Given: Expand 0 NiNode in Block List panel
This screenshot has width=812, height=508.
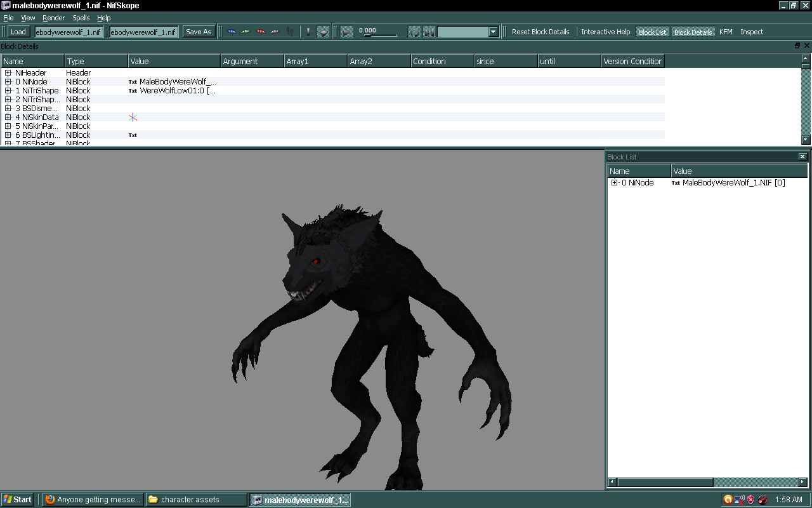Looking at the screenshot, I should (615, 183).
